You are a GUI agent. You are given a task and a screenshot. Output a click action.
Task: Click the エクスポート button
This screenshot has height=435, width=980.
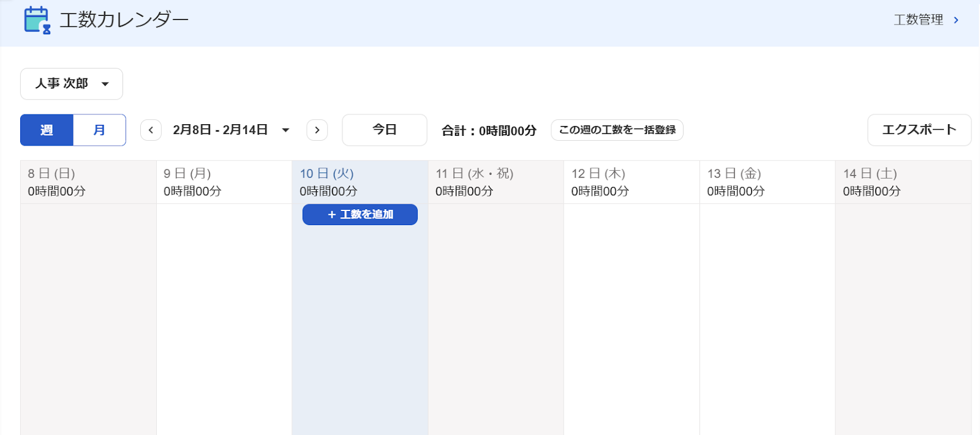pyautogui.click(x=919, y=130)
